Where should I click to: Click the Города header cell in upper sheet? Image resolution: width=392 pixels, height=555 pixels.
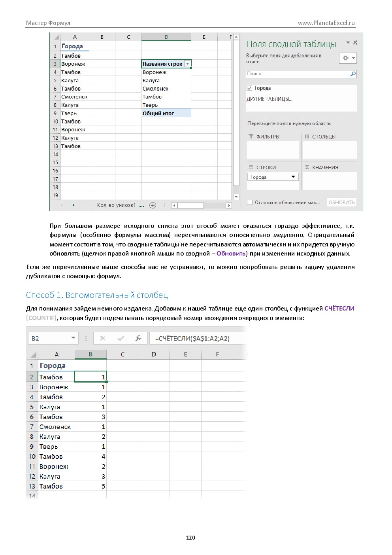coord(75,46)
